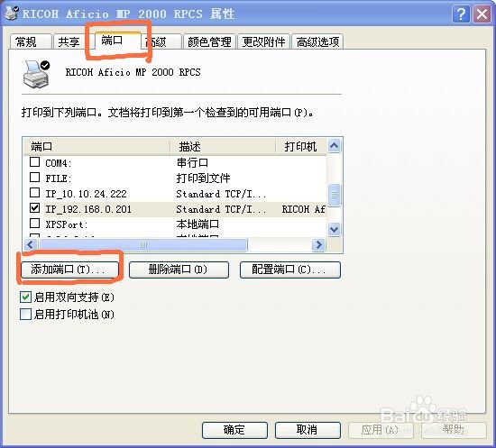Open the 更改附件 tab

pos(264,41)
